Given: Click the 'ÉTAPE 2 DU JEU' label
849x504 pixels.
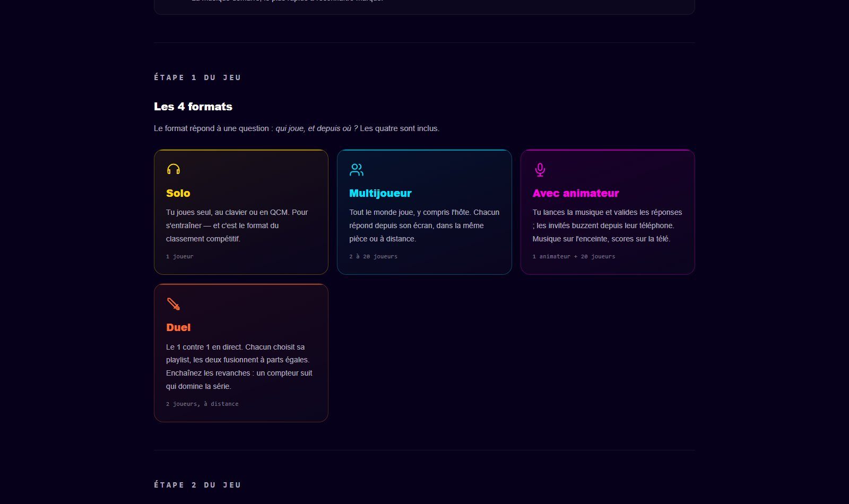Looking at the screenshot, I should 197,485.
